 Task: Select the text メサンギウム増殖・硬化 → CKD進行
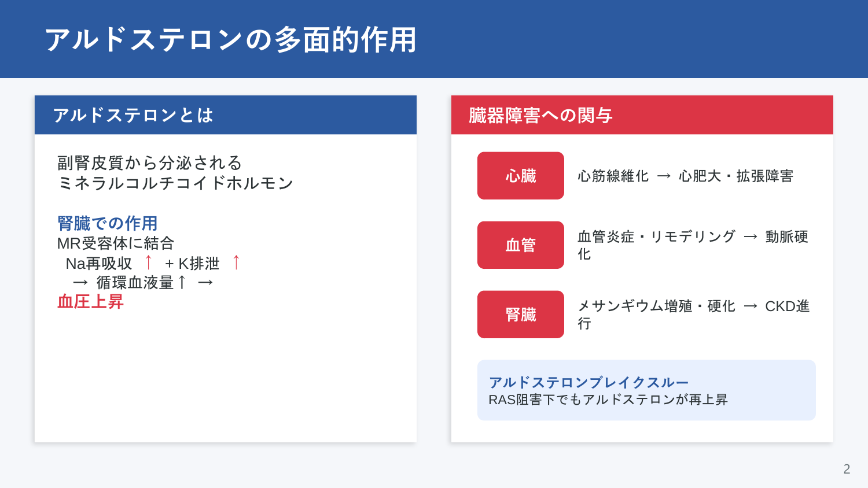coord(693,315)
